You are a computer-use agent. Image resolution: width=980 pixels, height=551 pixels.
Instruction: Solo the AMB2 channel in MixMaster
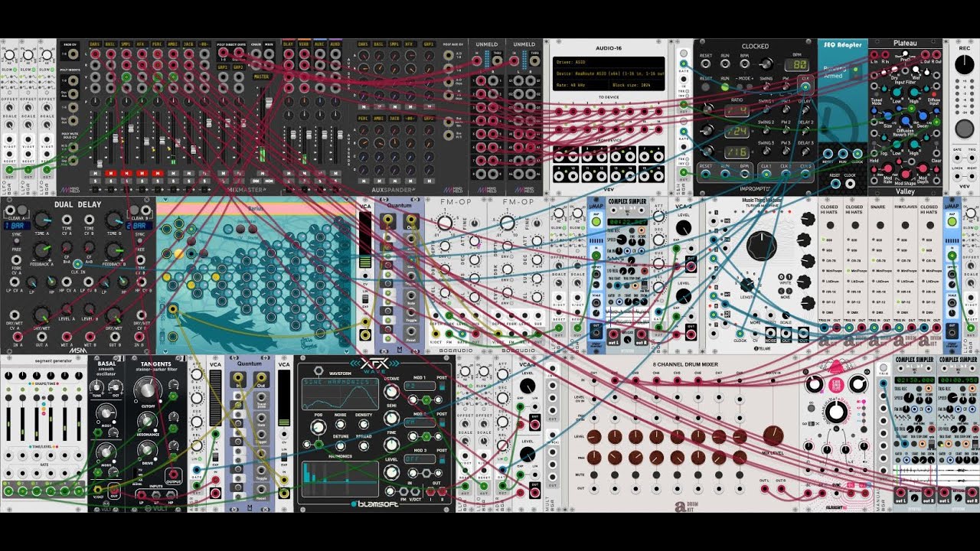[173, 181]
